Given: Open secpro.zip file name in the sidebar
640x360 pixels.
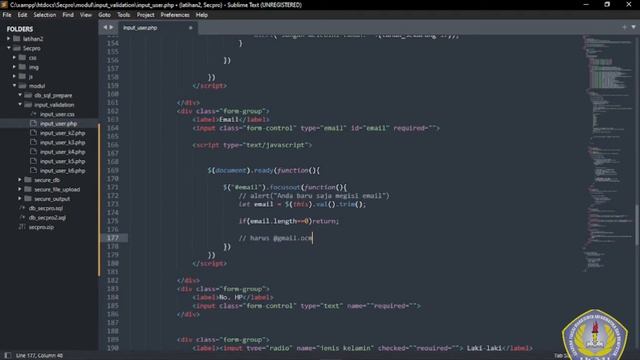Looking at the screenshot, I should tap(41, 227).
